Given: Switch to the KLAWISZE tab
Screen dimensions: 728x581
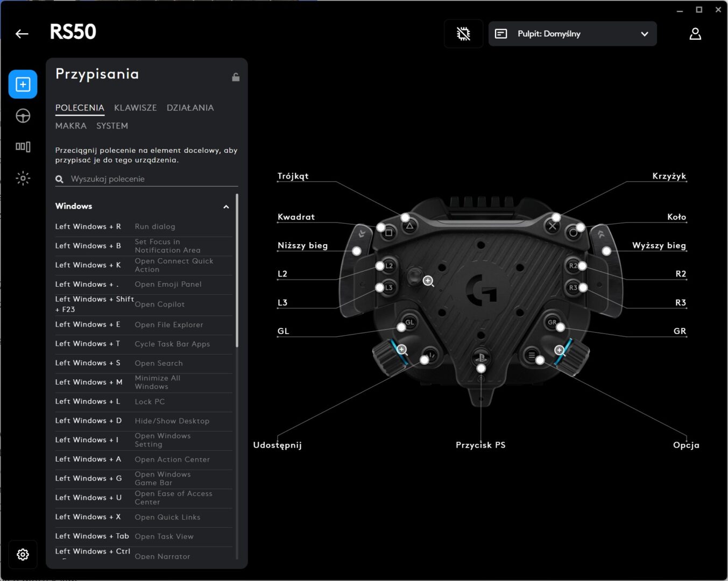Looking at the screenshot, I should [x=135, y=108].
